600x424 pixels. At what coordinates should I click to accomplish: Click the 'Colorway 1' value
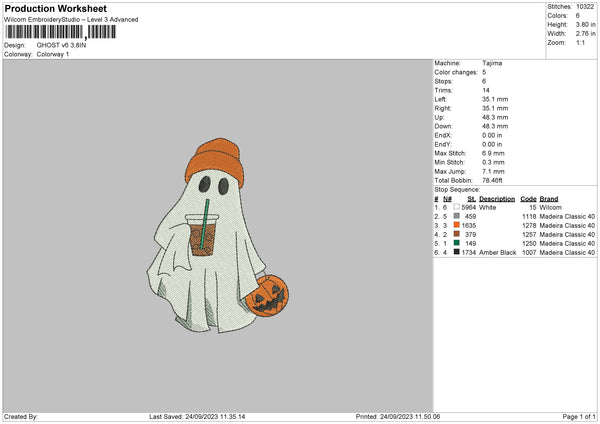[x=53, y=54]
